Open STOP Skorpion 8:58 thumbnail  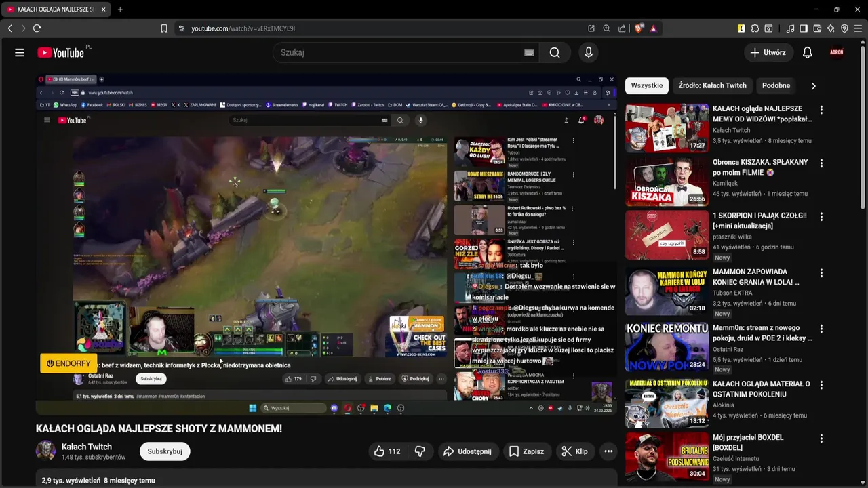pos(667,235)
